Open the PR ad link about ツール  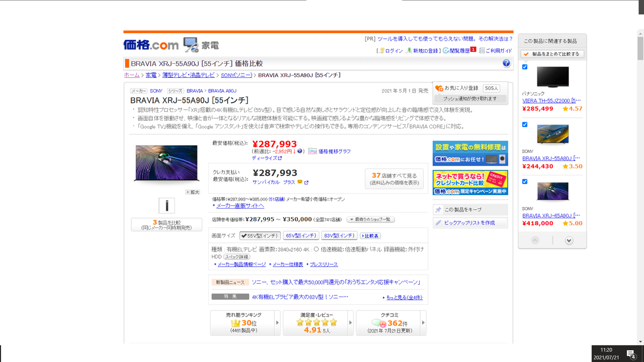[445, 39]
